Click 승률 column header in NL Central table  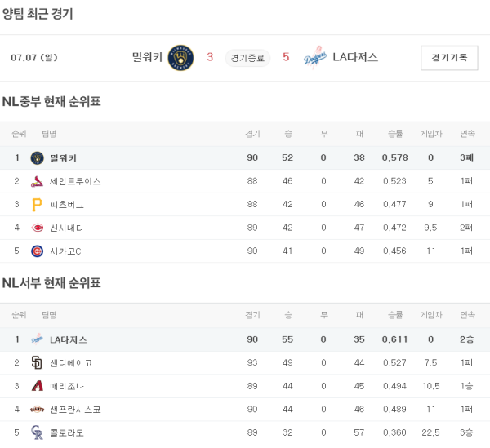[x=395, y=134]
